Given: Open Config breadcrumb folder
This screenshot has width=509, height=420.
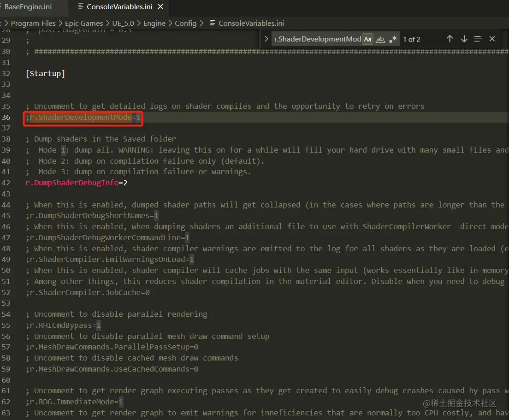Looking at the screenshot, I should (185, 24).
